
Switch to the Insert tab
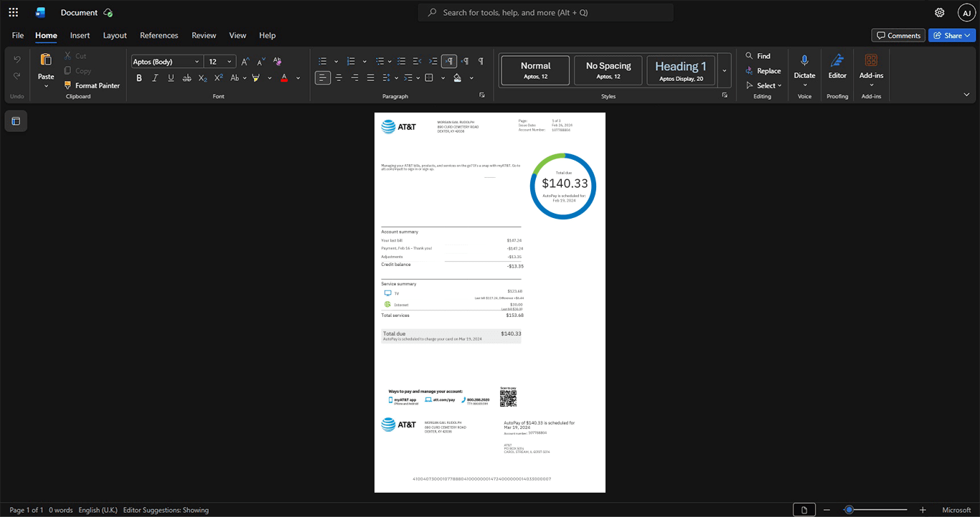(80, 35)
